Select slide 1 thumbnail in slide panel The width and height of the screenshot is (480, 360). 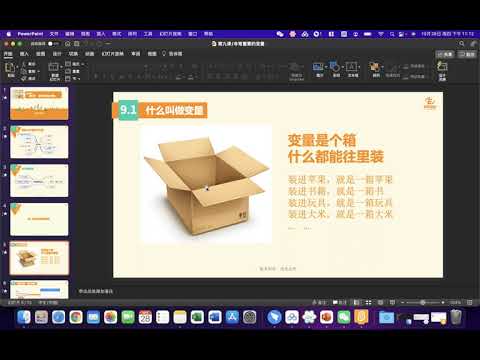(39, 103)
